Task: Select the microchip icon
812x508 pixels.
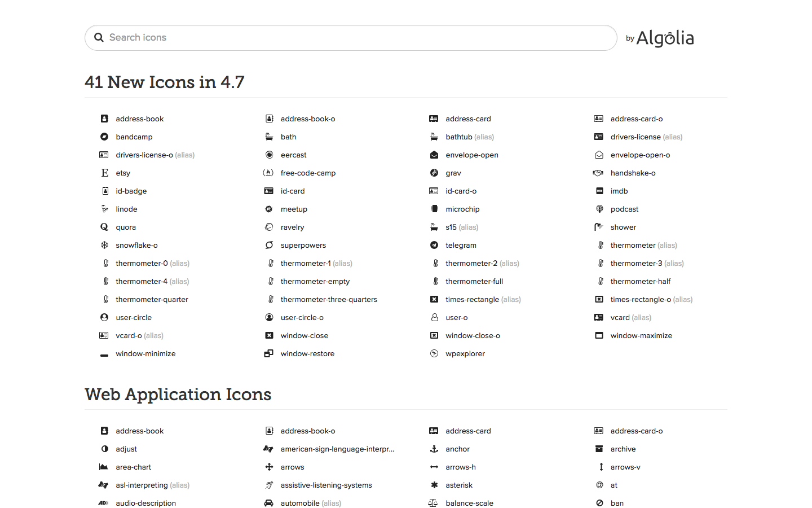Action: coord(462,209)
